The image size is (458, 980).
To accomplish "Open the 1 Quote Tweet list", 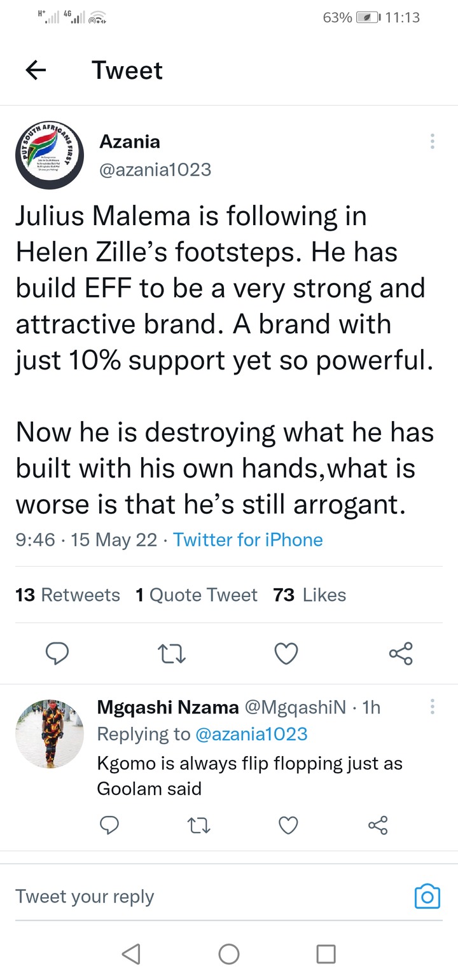I will pyautogui.click(x=197, y=595).
